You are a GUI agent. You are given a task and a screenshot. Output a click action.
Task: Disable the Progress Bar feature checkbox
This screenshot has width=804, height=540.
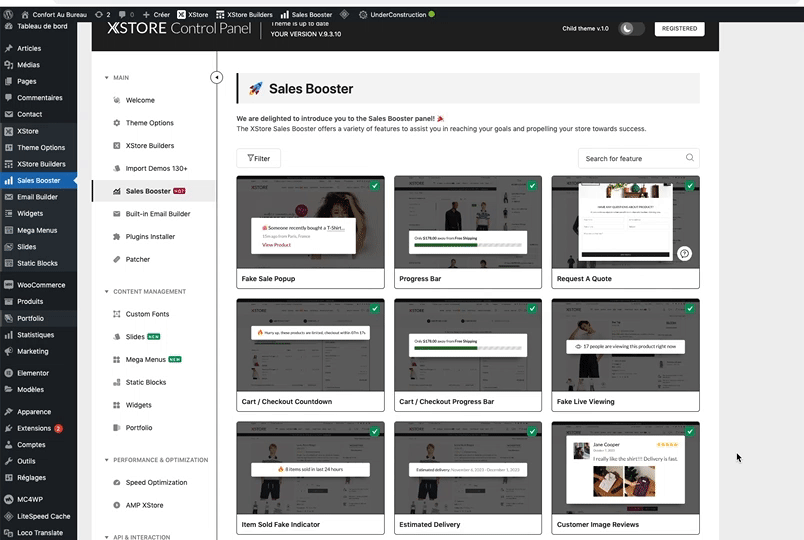point(532,186)
